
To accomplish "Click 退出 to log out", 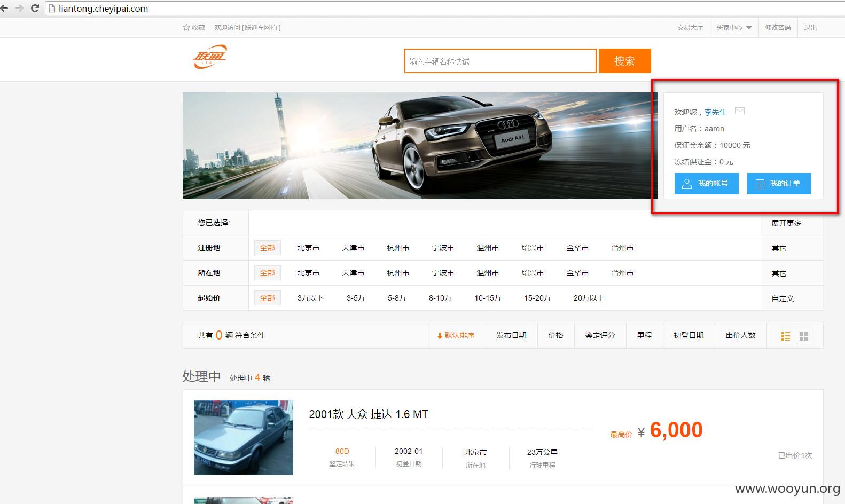I will (810, 27).
